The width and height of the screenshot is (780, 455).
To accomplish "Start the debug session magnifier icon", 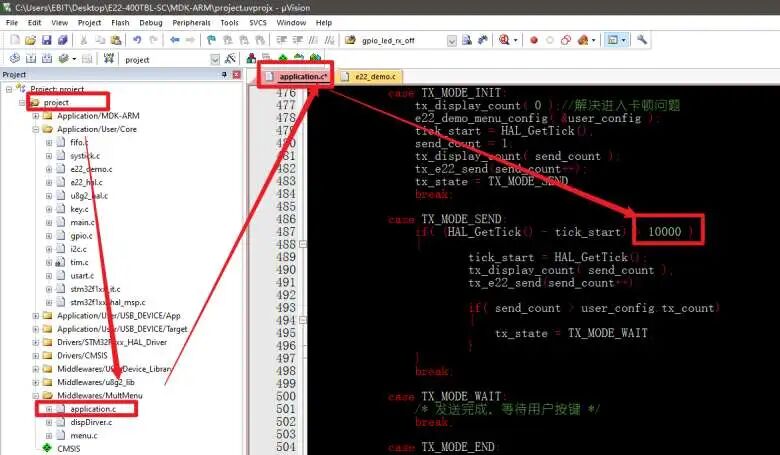I will [503, 41].
